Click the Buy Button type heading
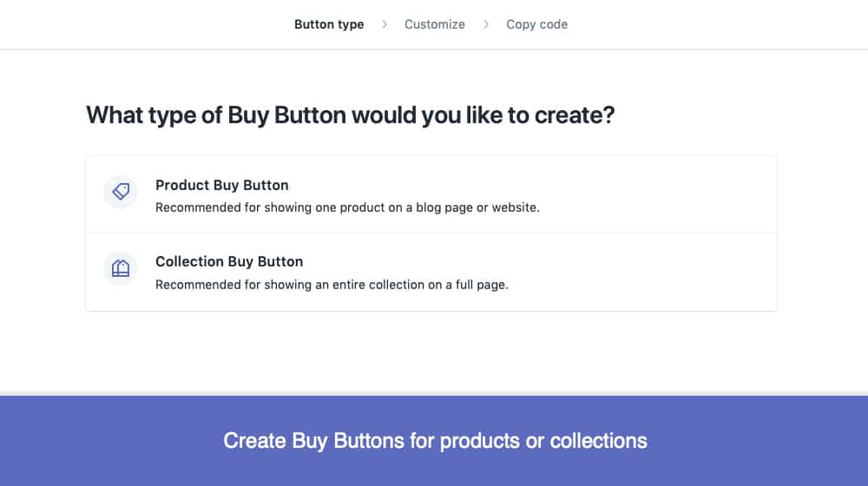 (x=351, y=115)
